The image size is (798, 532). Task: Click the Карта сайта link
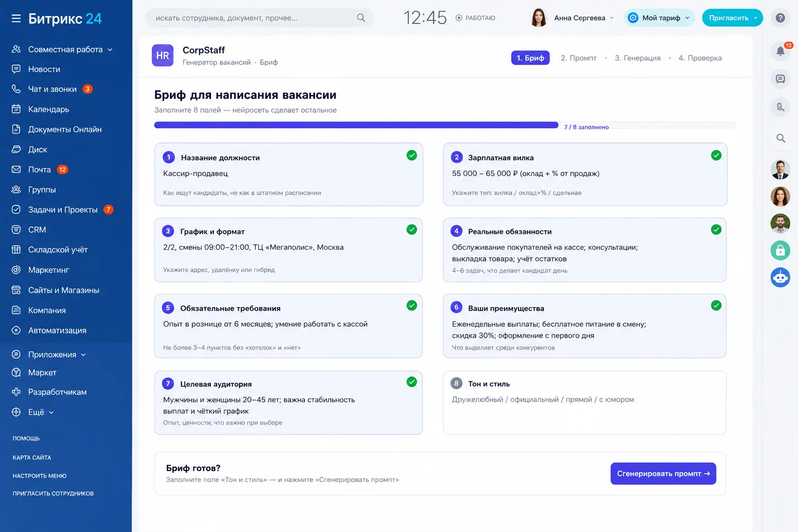pyautogui.click(x=32, y=458)
